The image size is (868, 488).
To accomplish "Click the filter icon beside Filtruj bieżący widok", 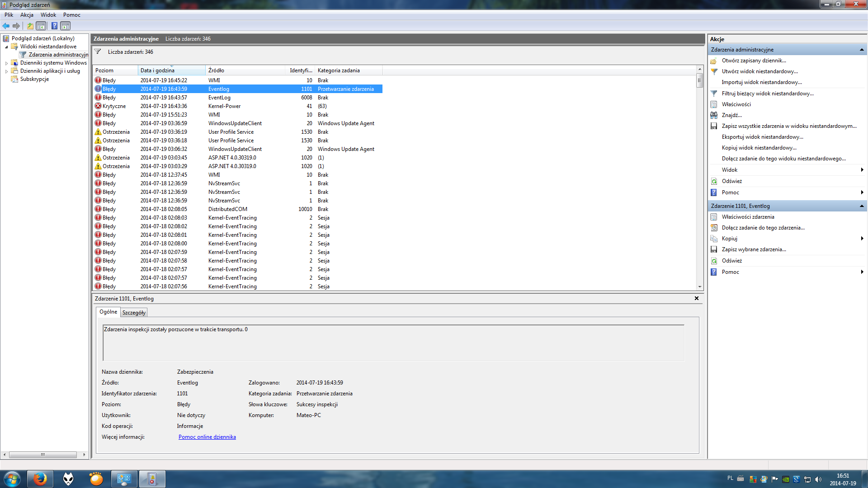I will (714, 94).
